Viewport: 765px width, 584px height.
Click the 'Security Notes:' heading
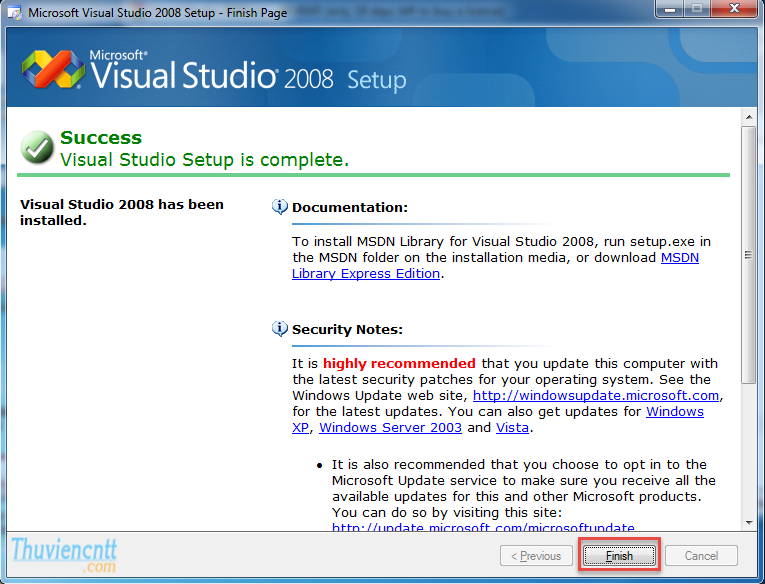(347, 329)
